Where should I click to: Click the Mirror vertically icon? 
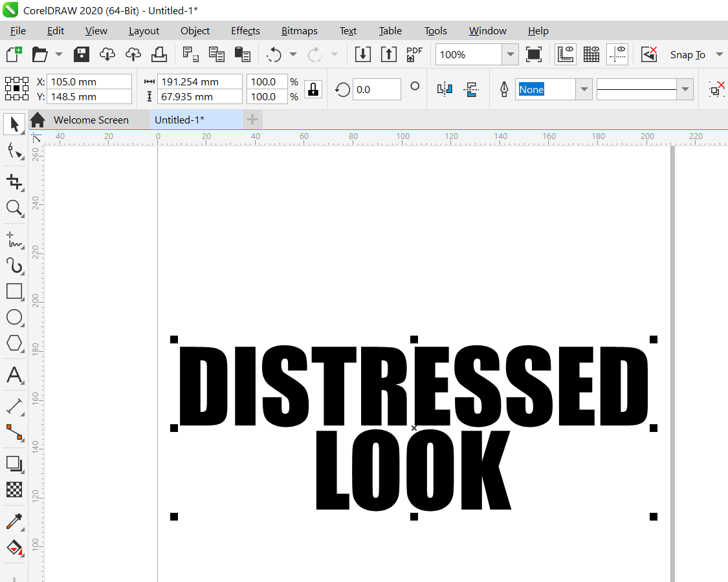click(471, 89)
